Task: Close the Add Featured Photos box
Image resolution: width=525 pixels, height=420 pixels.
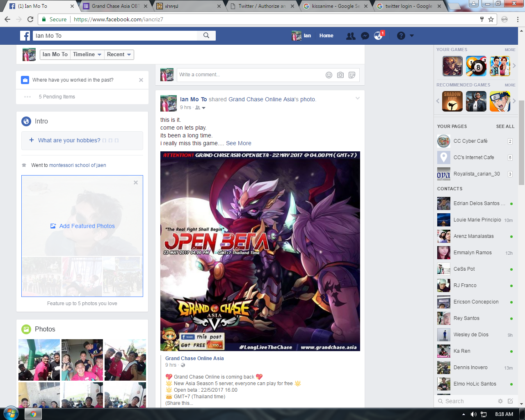Action: (x=136, y=183)
